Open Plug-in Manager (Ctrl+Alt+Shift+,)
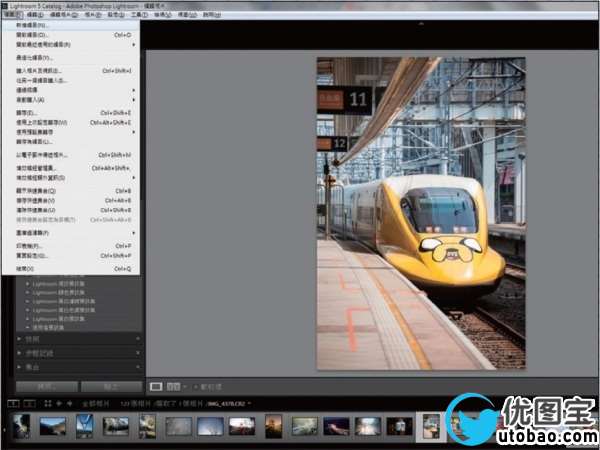 tap(71, 168)
